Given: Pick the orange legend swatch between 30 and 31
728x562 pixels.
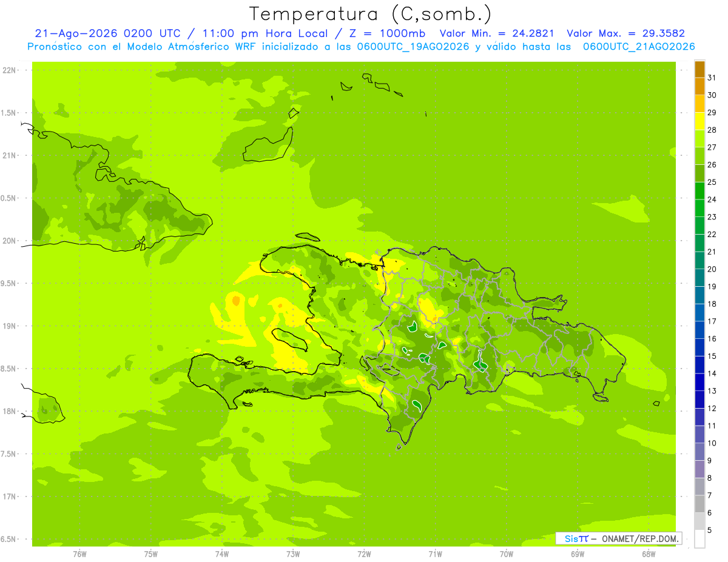Looking at the screenshot, I should (699, 86).
